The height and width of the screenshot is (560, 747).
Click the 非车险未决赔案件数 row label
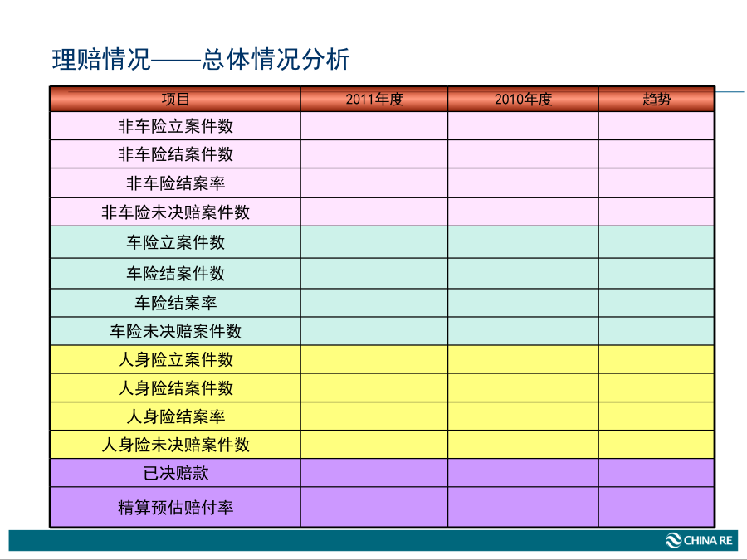(x=175, y=212)
